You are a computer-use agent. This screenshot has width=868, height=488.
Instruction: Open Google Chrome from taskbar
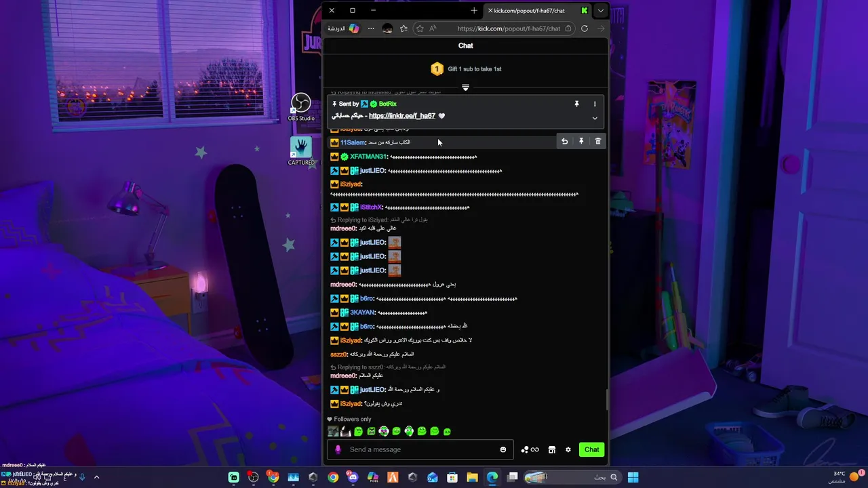333,477
